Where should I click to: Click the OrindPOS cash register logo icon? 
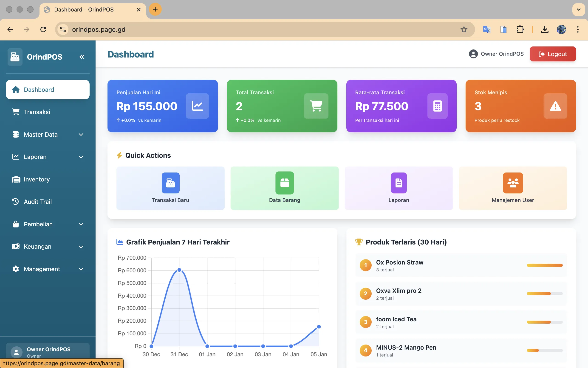tap(15, 57)
